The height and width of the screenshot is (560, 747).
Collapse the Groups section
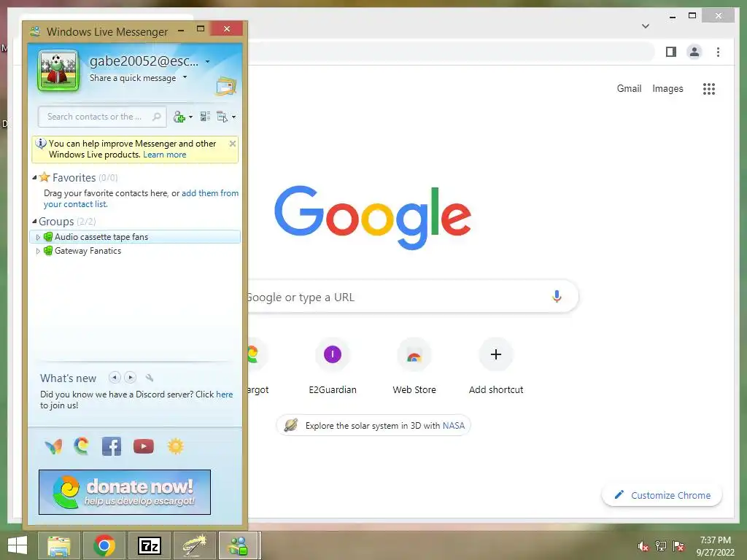(34, 222)
